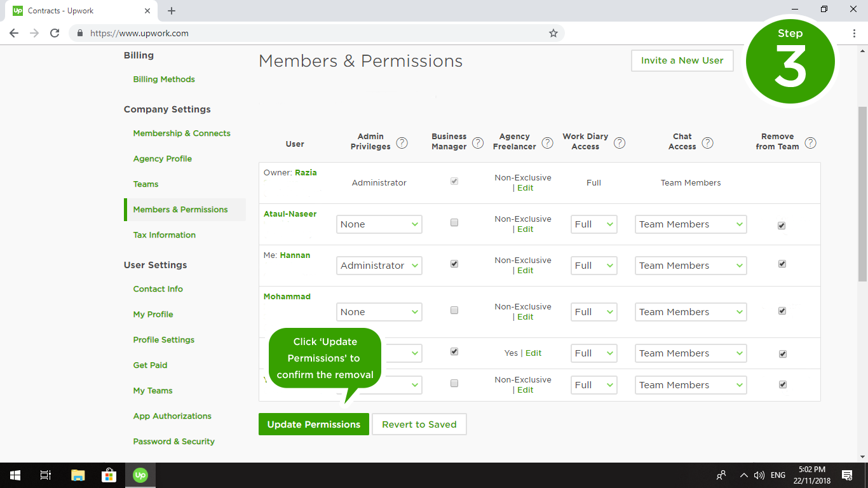The image size is (868, 488).
Task: Bookmark this page with star icon
Action: [x=553, y=33]
